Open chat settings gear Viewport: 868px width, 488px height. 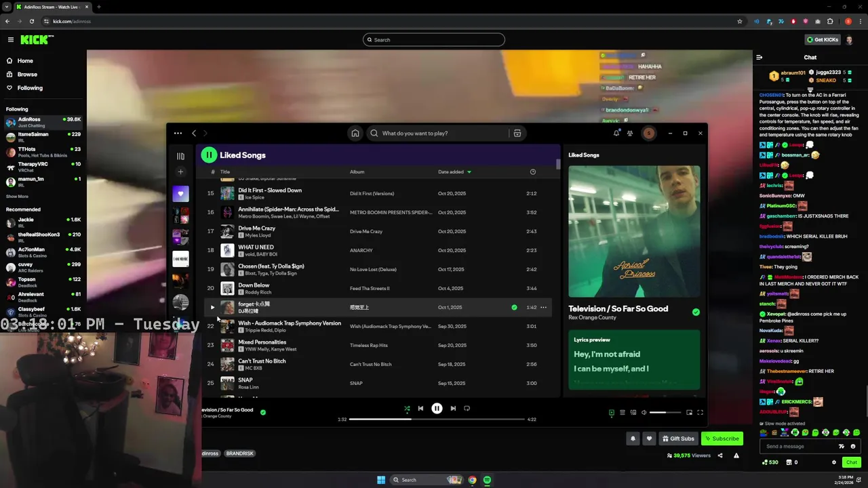[x=834, y=462]
